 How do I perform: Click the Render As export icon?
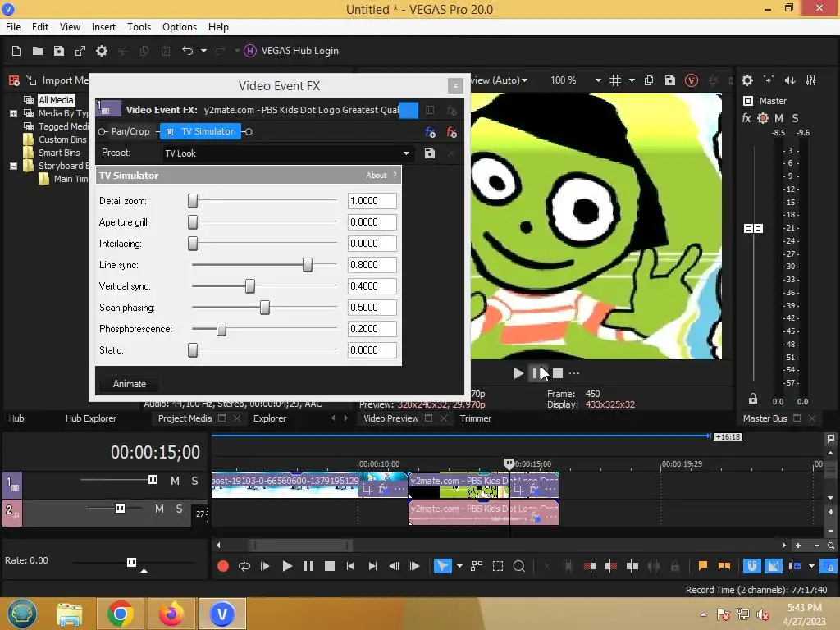[x=80, y=51]
